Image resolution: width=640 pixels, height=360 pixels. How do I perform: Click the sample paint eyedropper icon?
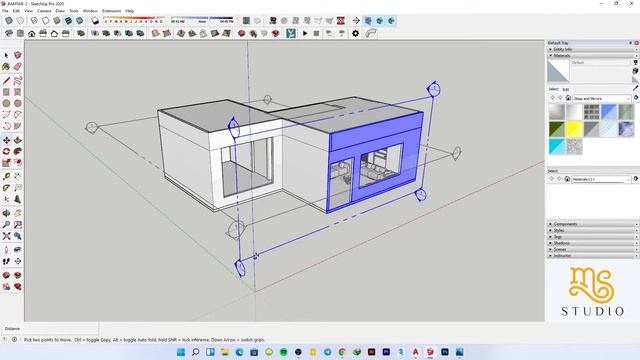pyautogui.click(x=636, y=87)
